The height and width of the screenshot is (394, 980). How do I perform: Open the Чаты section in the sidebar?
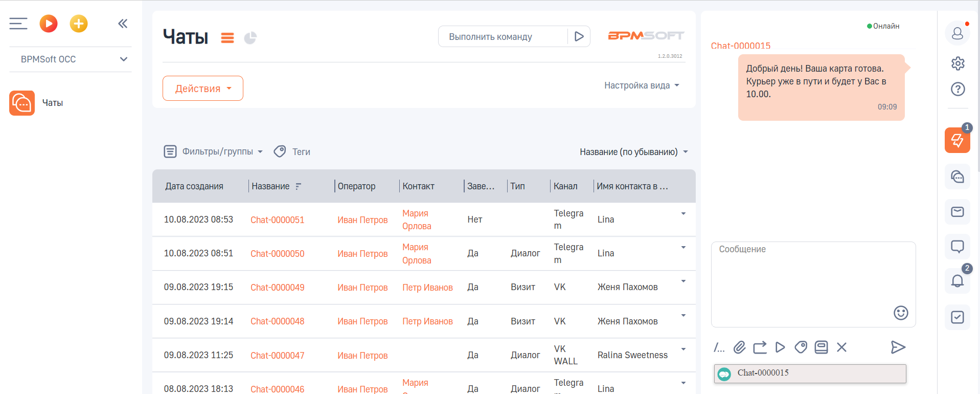[36, 103]
